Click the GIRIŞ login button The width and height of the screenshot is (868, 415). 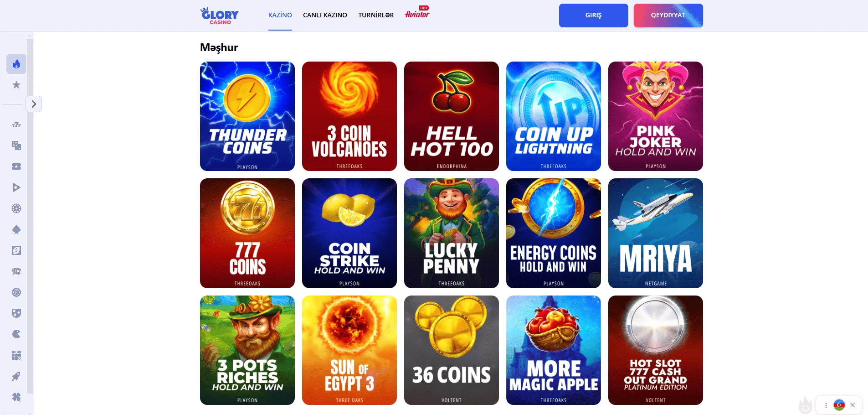click(593, 16)
